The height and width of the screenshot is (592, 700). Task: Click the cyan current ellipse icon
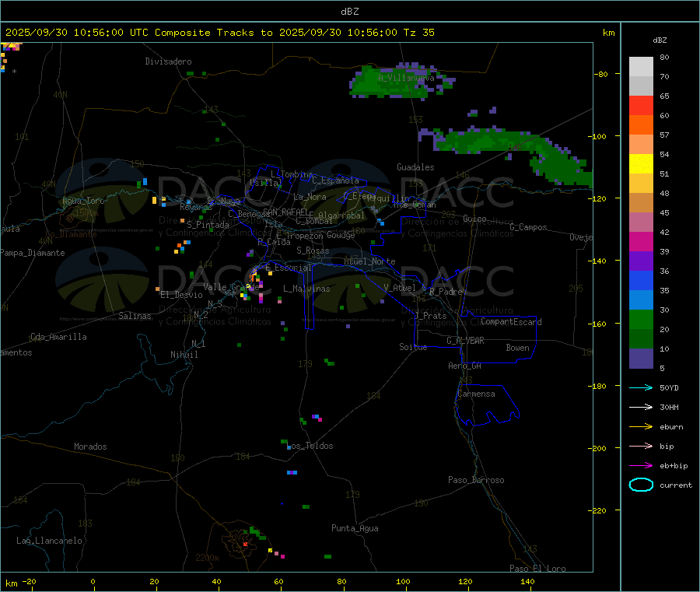pyautogui.click(x=641, y=485)
